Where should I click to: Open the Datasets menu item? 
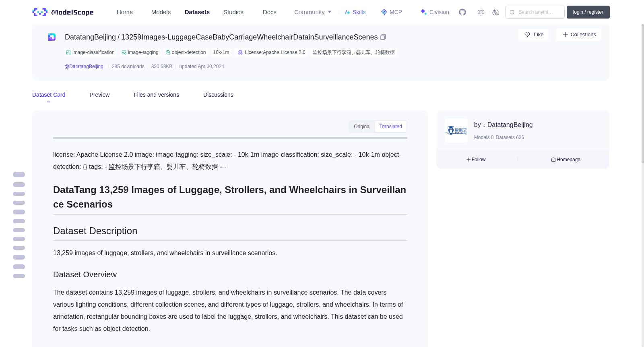click(x=197, y=12)
